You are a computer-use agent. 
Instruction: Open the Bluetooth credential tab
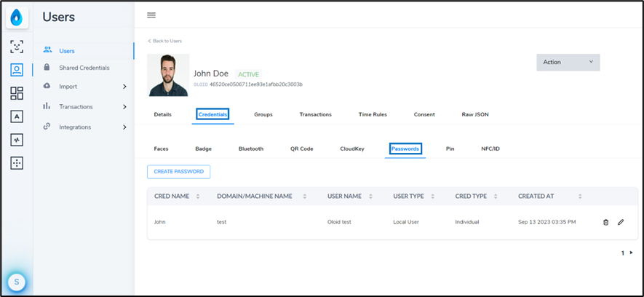coord(251,148)
